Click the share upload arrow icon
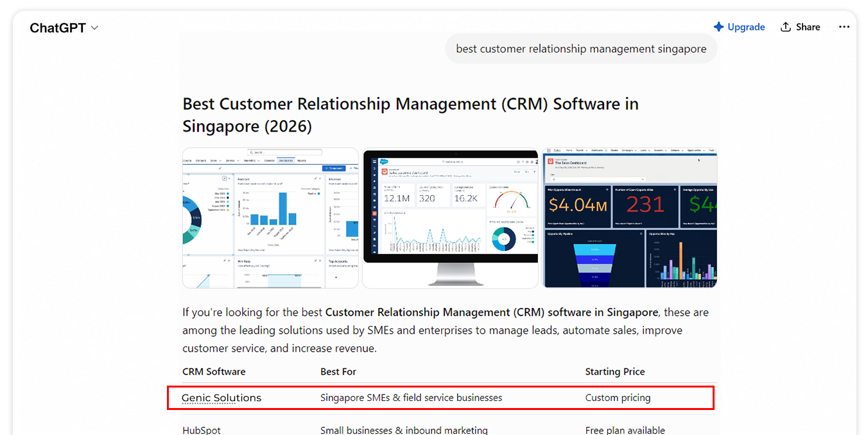This screenshot has height=435, width=868. [785, 27]
